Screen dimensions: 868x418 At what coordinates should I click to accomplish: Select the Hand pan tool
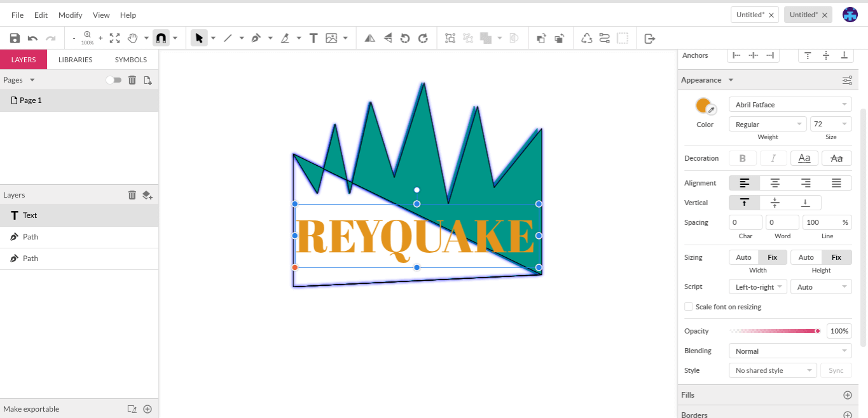[x=132, y=38]
